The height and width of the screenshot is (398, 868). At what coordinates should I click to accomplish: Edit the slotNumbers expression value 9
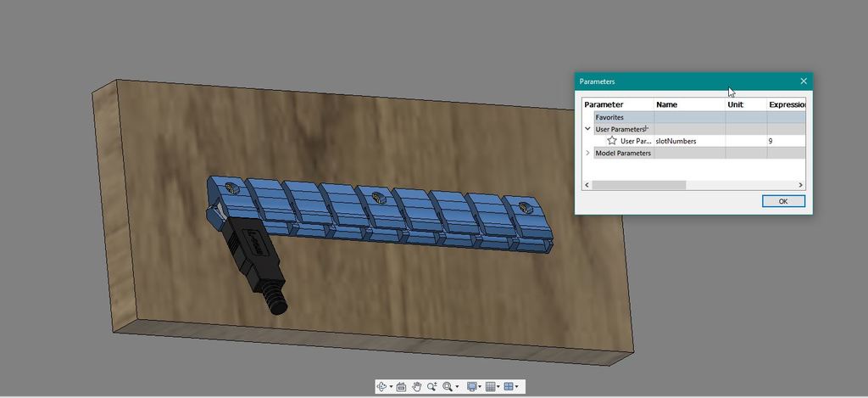click(x=784, y=141)
